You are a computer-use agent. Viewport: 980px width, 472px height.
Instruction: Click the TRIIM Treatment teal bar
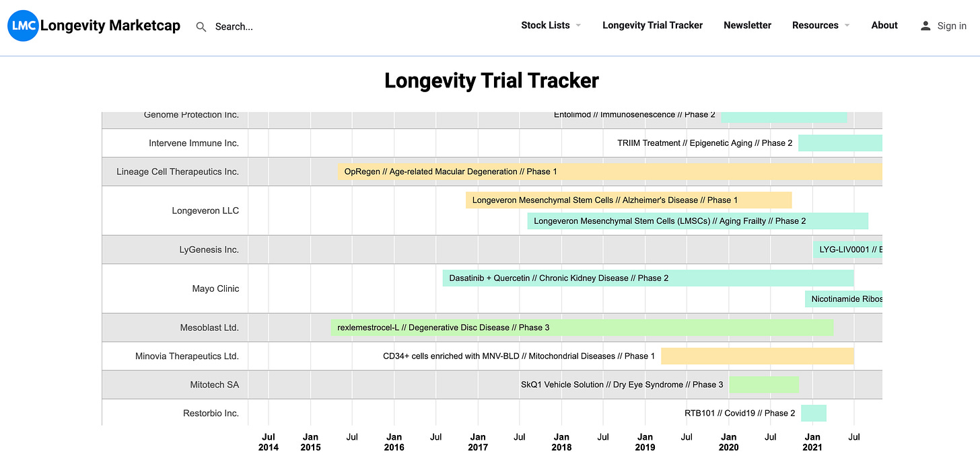pyautogui.click(x=841, y=143)
